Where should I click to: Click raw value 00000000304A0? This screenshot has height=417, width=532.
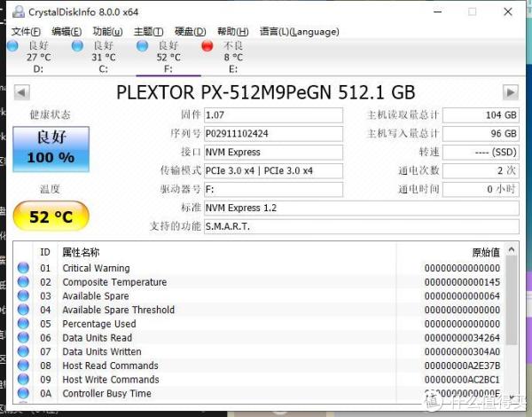point(462,352)
